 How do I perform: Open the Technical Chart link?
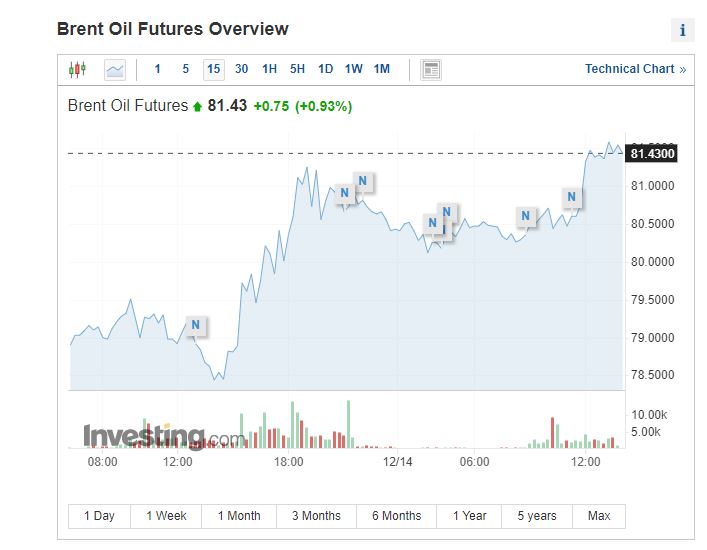635,69
